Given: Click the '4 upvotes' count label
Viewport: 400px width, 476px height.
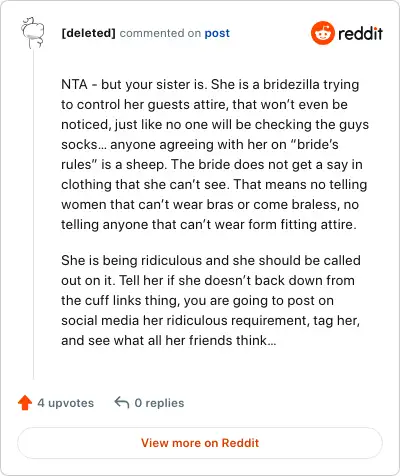Looking at the screenshot, I should pos(66,403).
